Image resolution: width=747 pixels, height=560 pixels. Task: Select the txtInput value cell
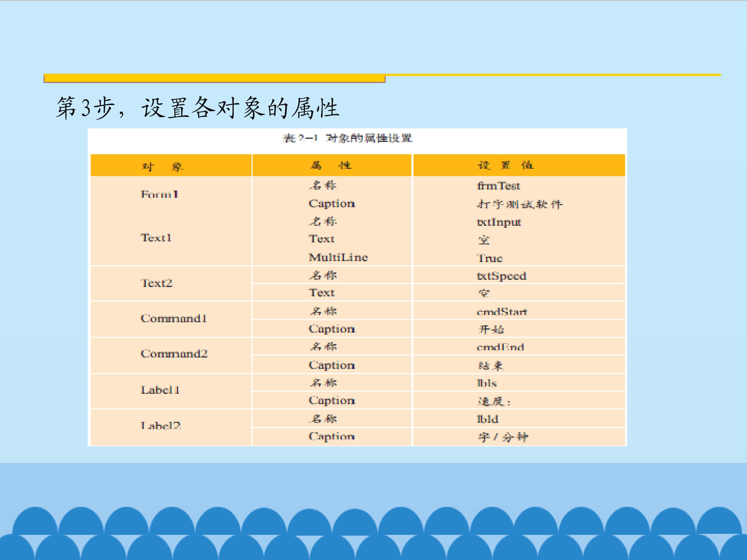point(519,222)
